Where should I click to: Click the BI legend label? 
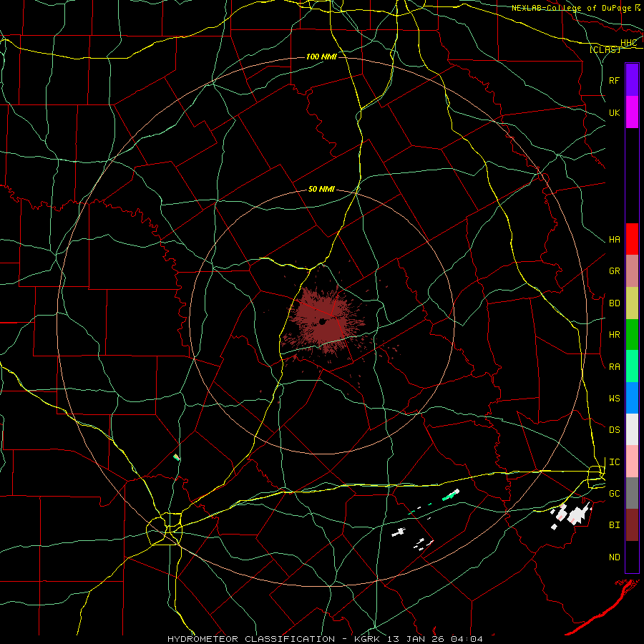(614, 525)
